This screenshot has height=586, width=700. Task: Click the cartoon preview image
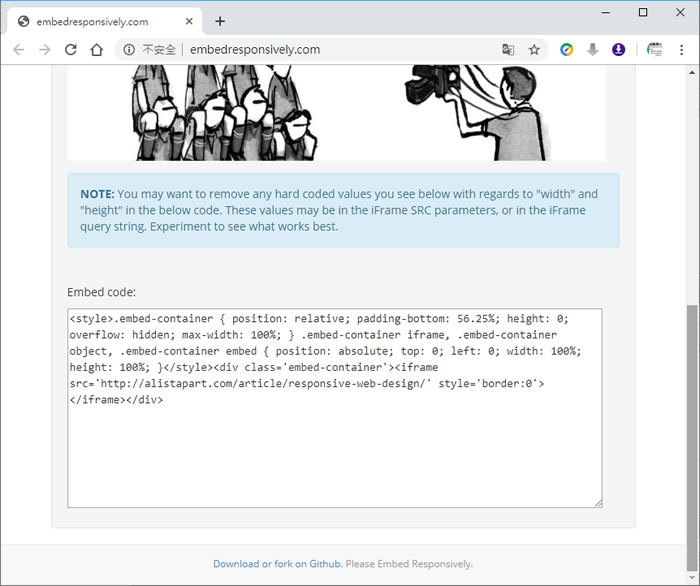(337, 112)
